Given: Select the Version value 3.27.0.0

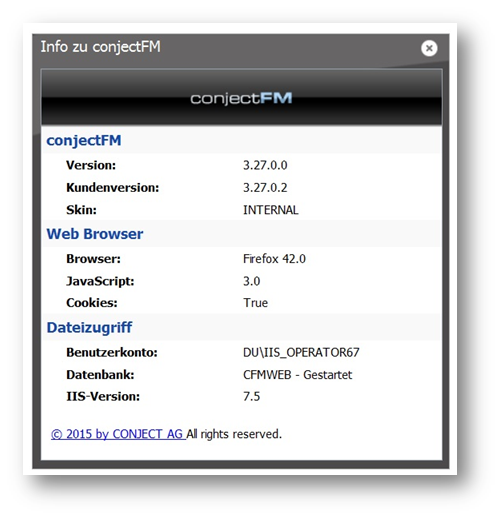Looking at the screenshot, I should (265, 165).
